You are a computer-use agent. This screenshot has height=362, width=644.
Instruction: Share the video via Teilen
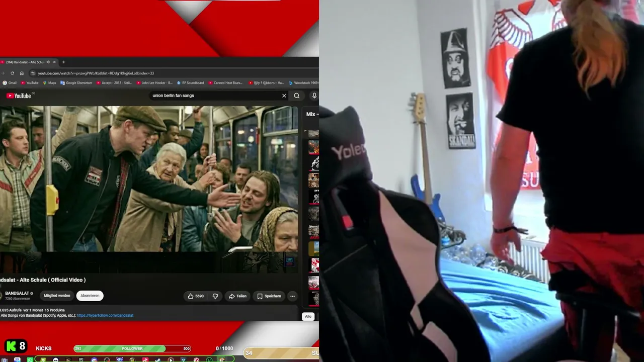pos(237,296)
